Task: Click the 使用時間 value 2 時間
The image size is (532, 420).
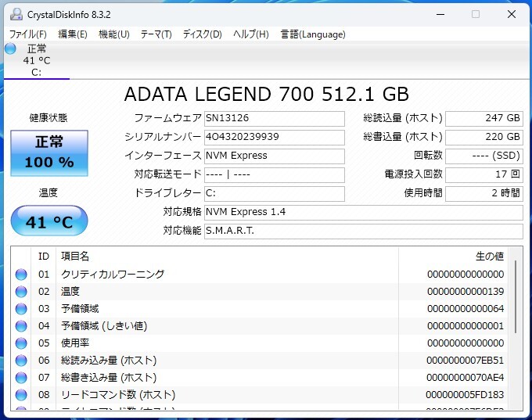Action: [484, 193]
